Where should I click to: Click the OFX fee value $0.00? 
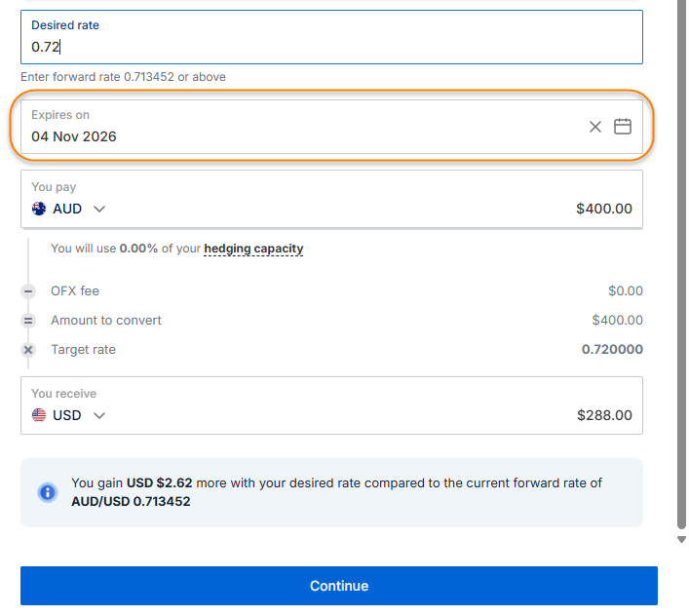(x=626, y=290)
